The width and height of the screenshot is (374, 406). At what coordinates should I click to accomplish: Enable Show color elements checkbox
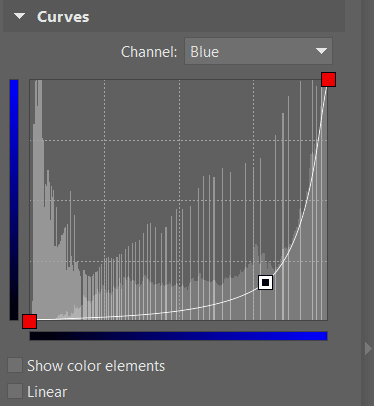click(15, 365)
